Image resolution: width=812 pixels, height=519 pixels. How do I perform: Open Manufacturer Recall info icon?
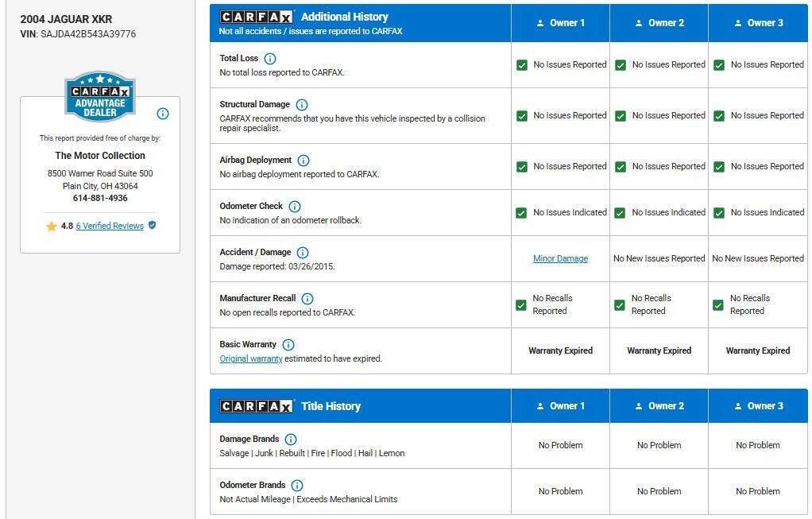point(307,299)
